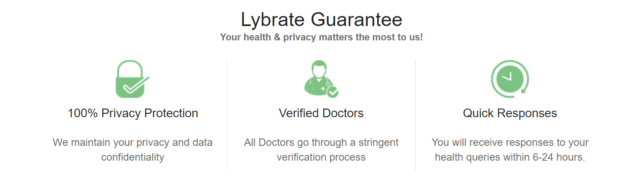Select the Lybrate Guarantee heading
Image resolution: width=644 pixels, height=191 pixels.
coord(321,20)
